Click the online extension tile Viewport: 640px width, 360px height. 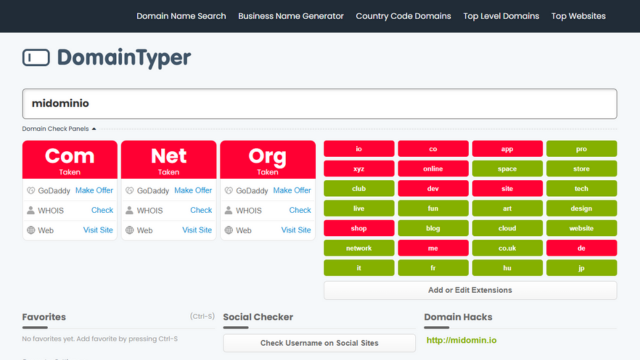433,169
